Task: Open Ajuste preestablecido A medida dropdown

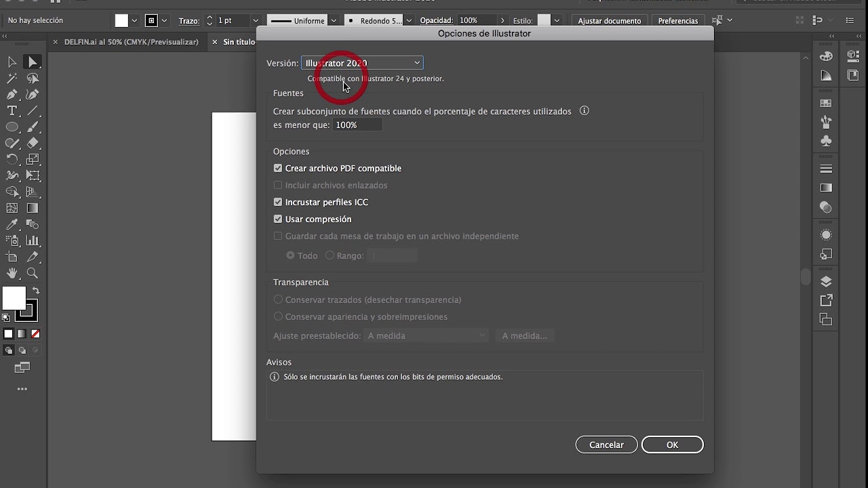Action: 426,335
